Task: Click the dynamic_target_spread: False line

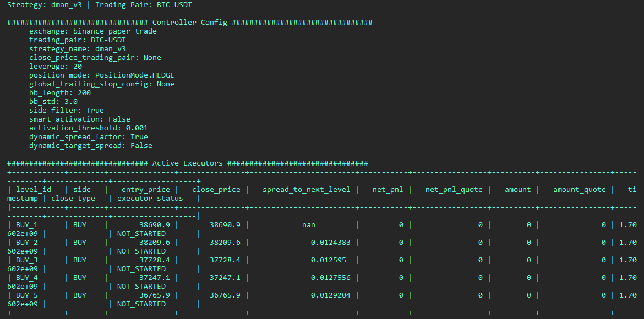Action: 91,146
